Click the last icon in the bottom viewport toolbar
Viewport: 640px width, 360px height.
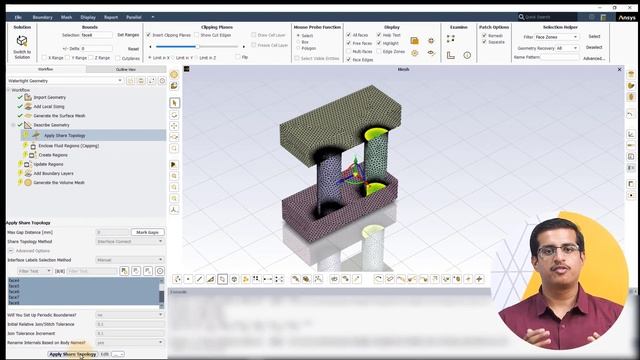(479, 279)
